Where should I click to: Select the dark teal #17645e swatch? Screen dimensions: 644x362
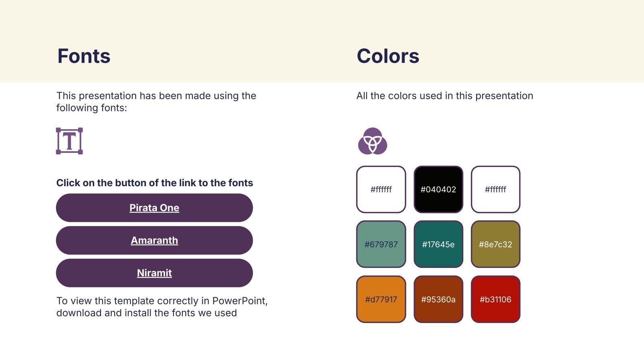pos(438,244)
